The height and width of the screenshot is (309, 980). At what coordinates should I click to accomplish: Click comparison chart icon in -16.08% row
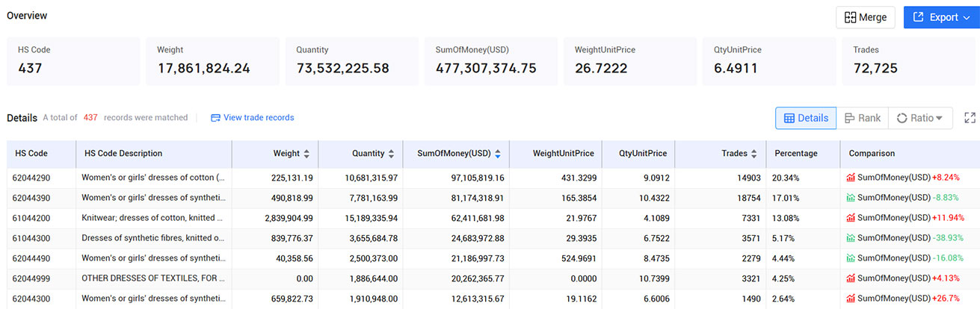tap(851, 258)
